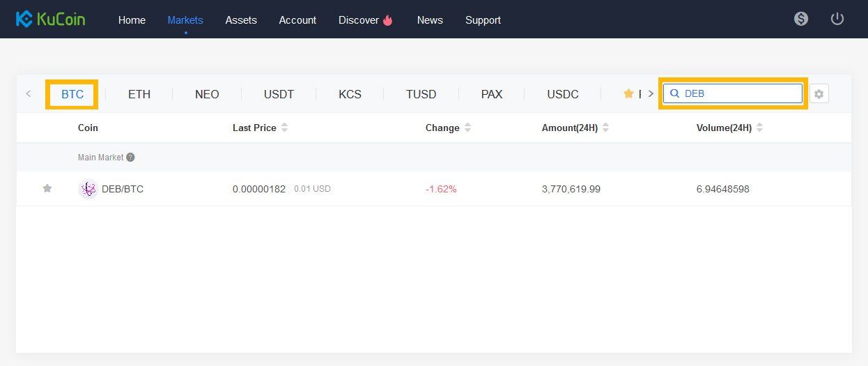Go to the Support page

click(483, 20)
